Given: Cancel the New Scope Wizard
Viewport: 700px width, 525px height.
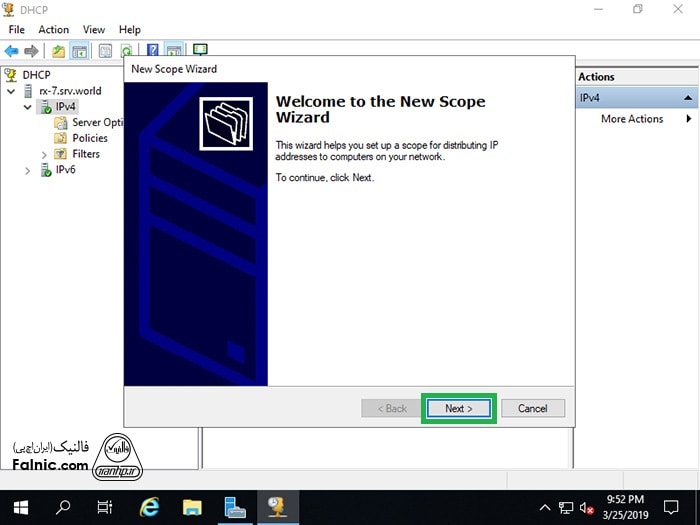Looking at the screenshot, I should pyautogui.click(x=532, y=408).
